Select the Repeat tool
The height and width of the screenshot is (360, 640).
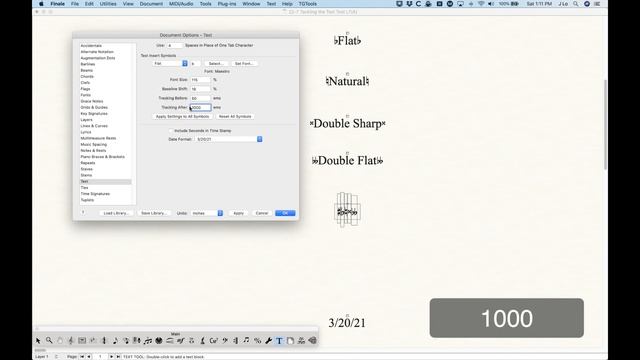(x=236, y=340)
